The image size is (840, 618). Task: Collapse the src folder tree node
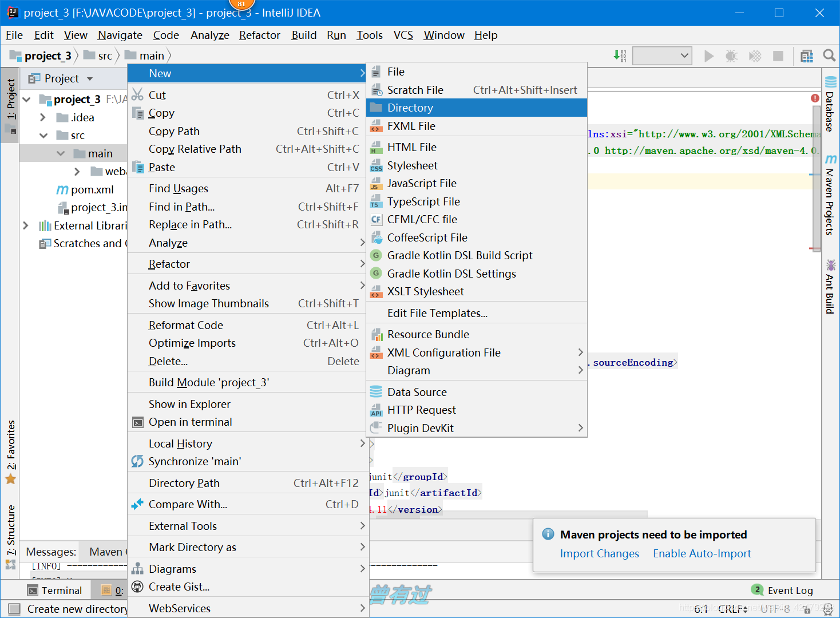tap(43, 136)
